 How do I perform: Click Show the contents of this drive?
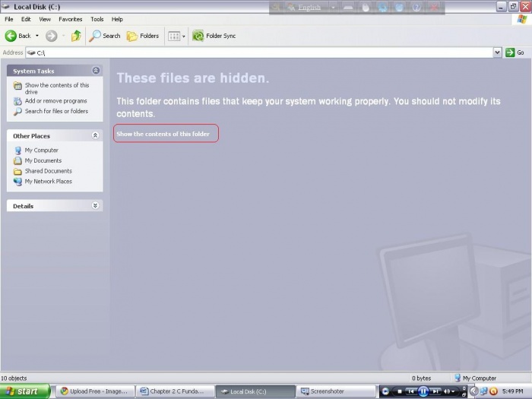(x=57, y=88)
